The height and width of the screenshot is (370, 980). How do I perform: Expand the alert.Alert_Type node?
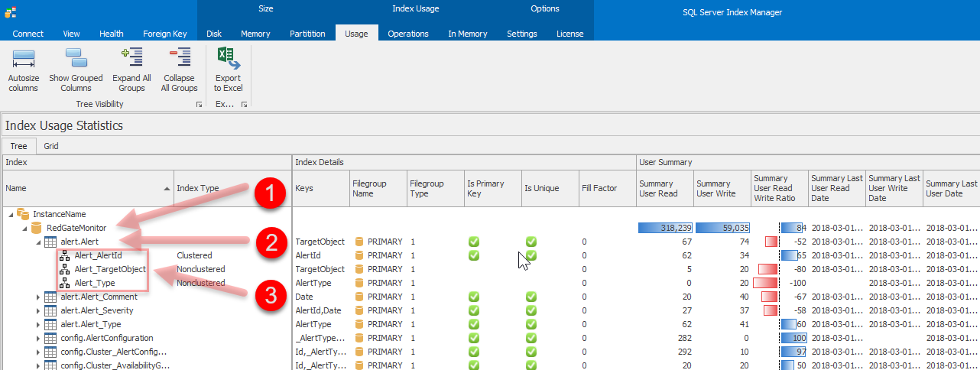(38, 324)
